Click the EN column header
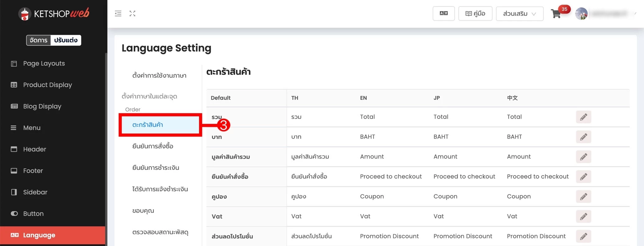The height and width of the screenshot is (246, 644). click(x=363, y=98)
